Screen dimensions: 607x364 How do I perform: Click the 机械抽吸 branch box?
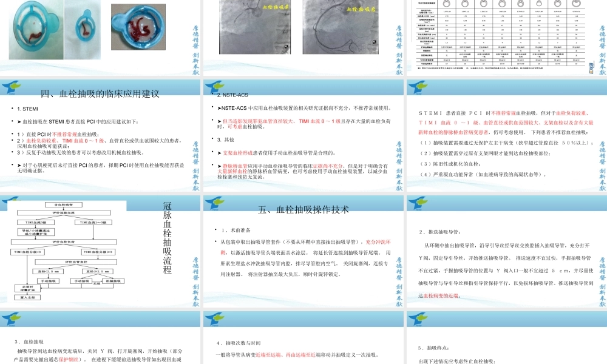coord(113,281)
